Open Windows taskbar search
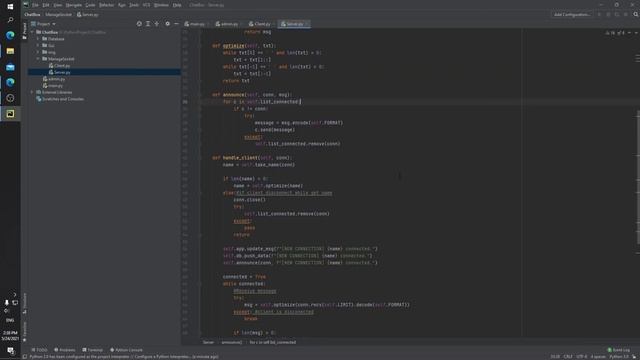Screen dimensions: 640x360 (10, 20)
